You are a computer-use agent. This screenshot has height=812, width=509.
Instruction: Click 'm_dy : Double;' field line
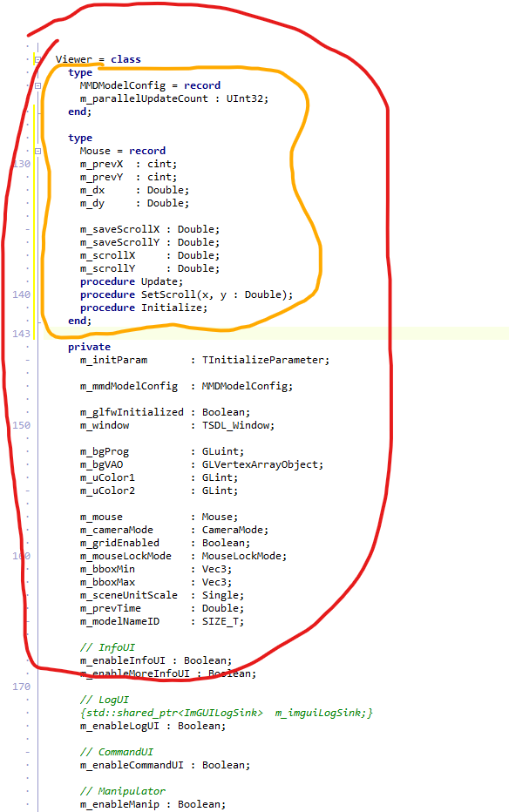pos(134,203)
